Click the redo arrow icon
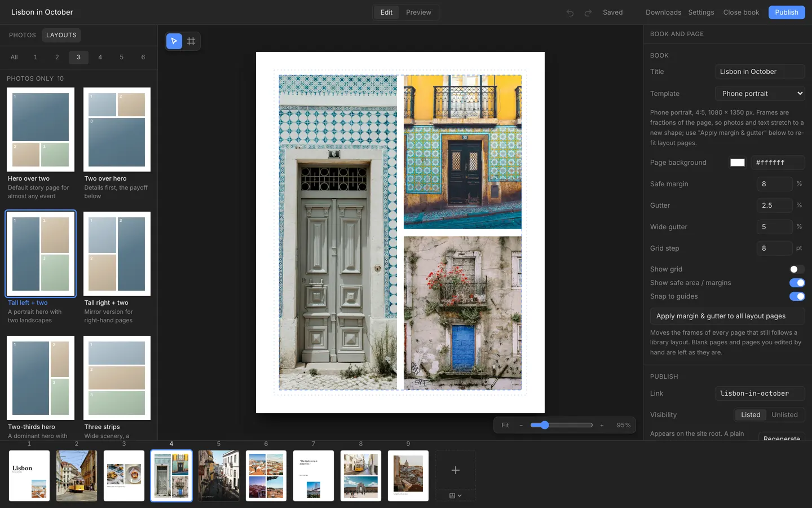The height and width of the screenshot is (508, 812). (588, 12)
